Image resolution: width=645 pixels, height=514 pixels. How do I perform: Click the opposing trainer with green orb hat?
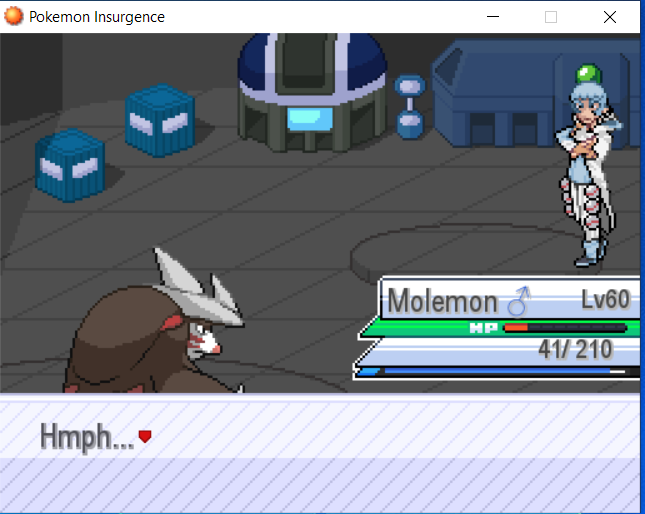pyautogui.click(x=589, y=165)
